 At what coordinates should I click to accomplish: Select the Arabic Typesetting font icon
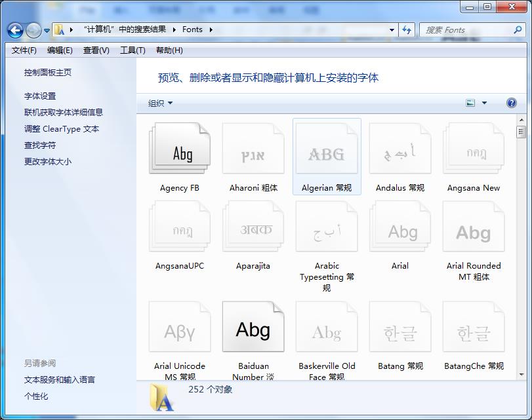tap(327, 226)
